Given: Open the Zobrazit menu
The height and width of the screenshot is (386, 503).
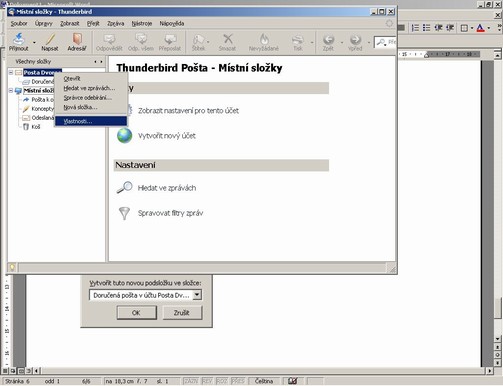Looking at the screenshot, I should click(x=70, y=24).
